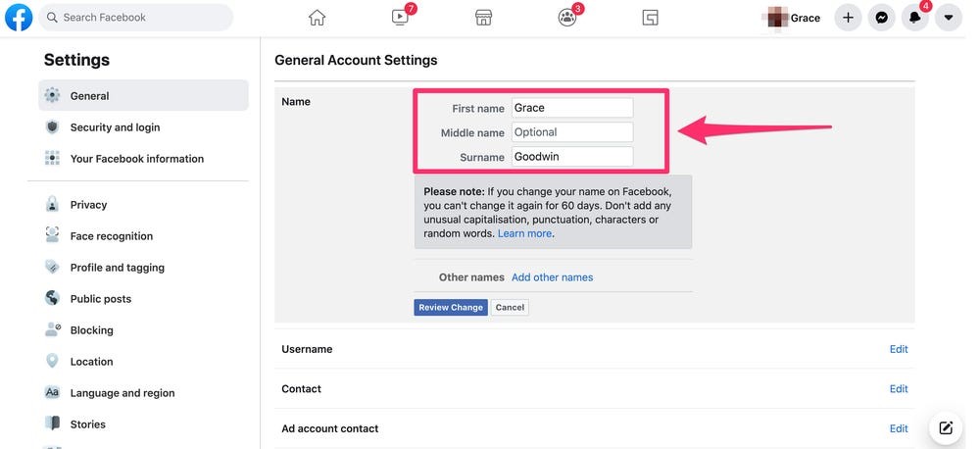The image size is (980, 449).
Task: Click the Add other names link
Action: point(553,277)
